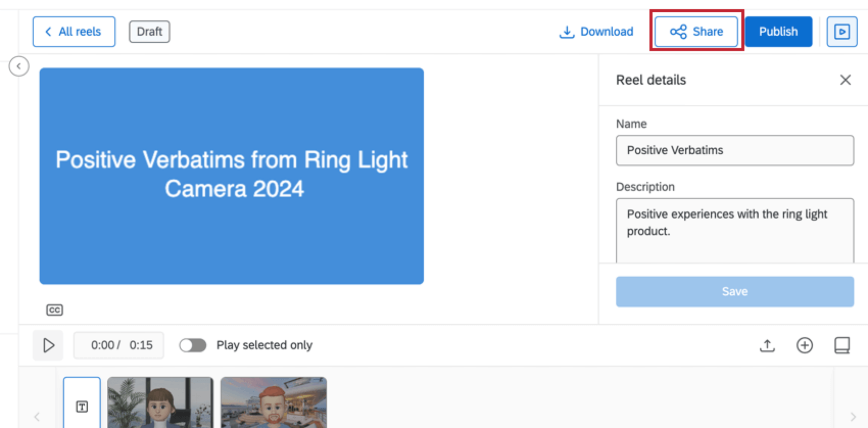
Task: Open the reel preview panel icon
Action: pos(841,32)
